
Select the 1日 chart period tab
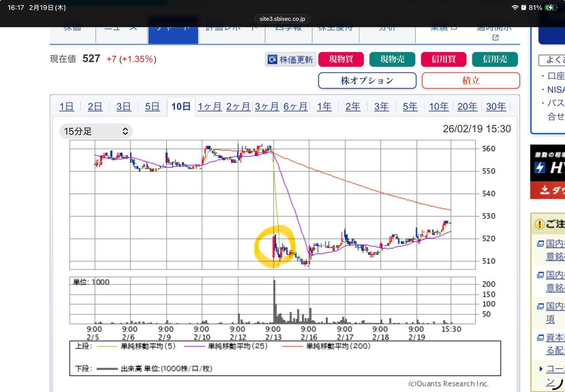pos(67,107)
